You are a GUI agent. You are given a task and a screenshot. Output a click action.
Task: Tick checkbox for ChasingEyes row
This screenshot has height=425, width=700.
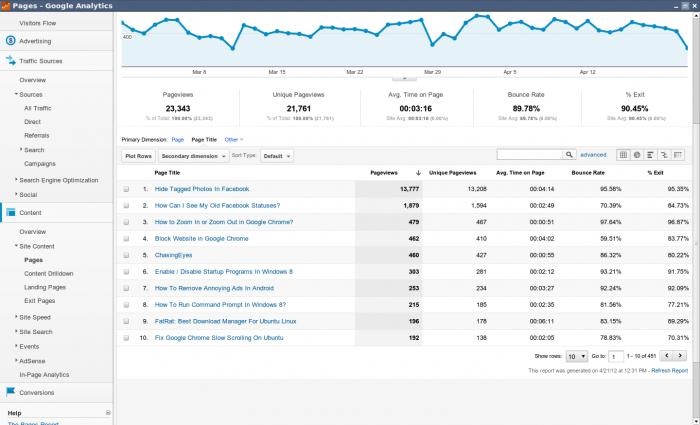coord(126,255)
